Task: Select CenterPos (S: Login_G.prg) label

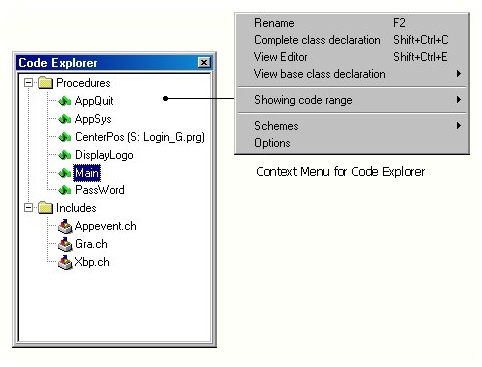Action: (x=140, y=137)
